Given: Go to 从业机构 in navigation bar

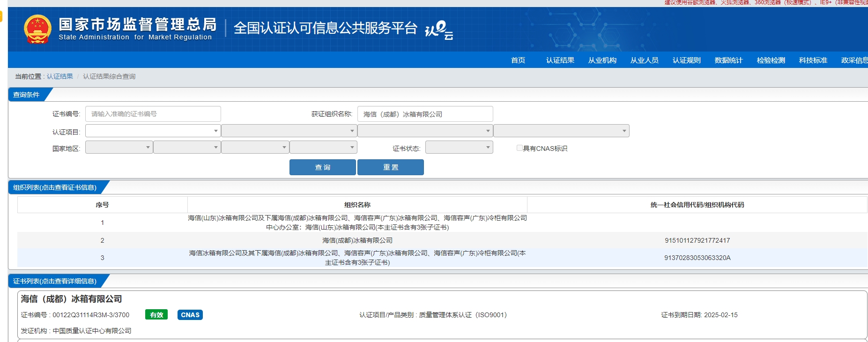Looking at the screenshot, I should point(602,60).
